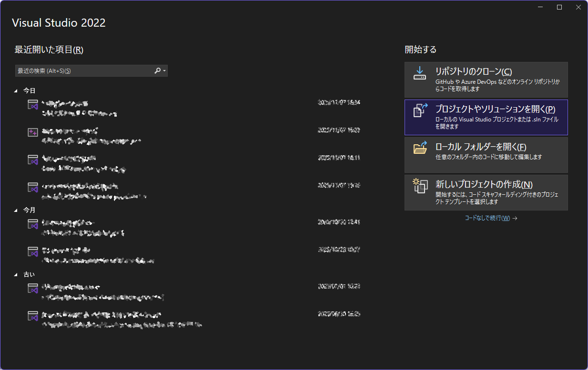Image resolution: width=588 pixels, height=370 pixels.
Task: Click the download icon for リポジトリのクローン
Action: point(419,73)
